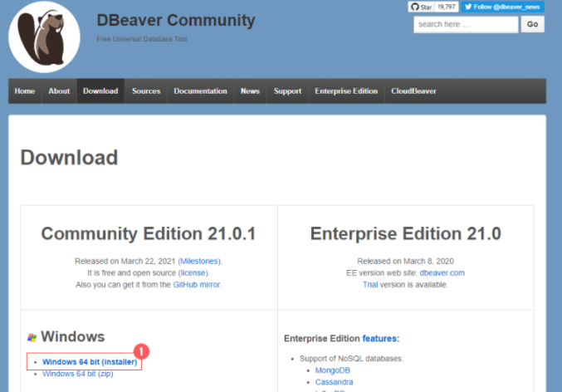Open the CloudBeaver menu item
The width and height of the screenshot is (562, 392).
(413, 91)
